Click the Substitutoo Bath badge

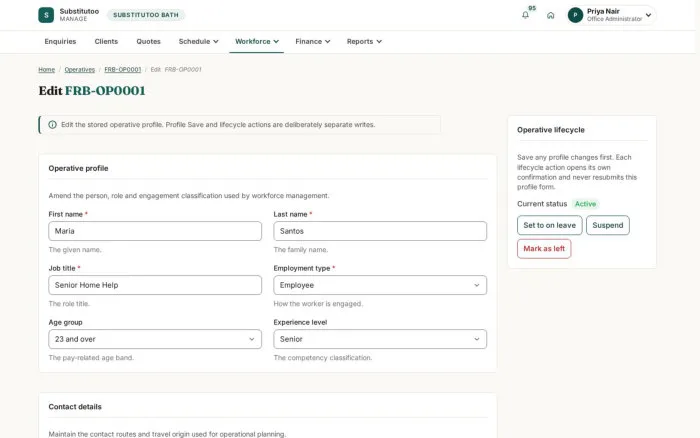pyautogui.click(x=146, y=15)
